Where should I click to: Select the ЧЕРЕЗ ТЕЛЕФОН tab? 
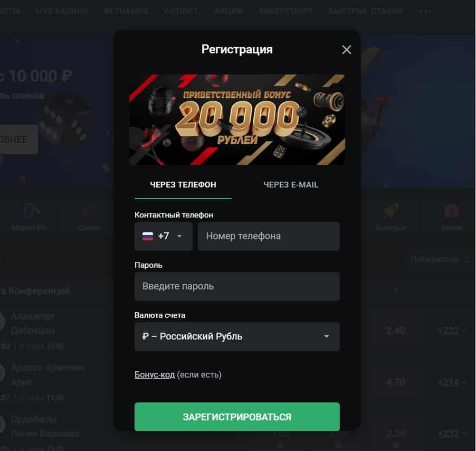(183, 185)
